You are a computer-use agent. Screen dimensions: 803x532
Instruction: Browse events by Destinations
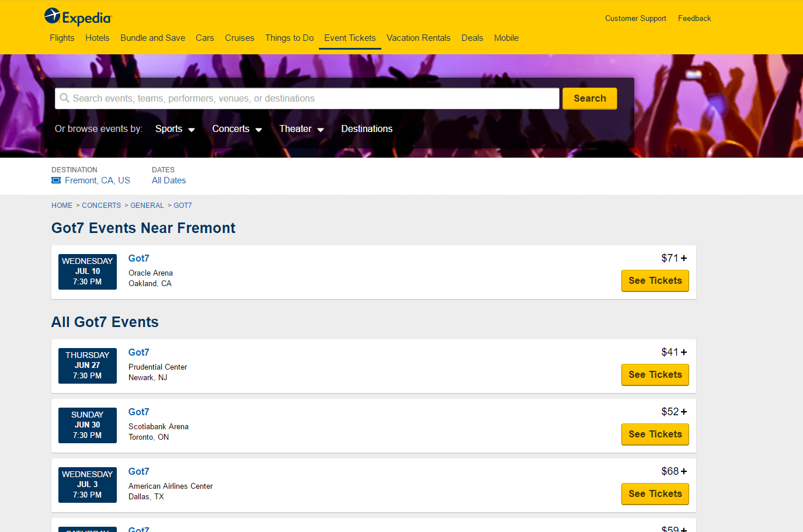coord(367,129)
